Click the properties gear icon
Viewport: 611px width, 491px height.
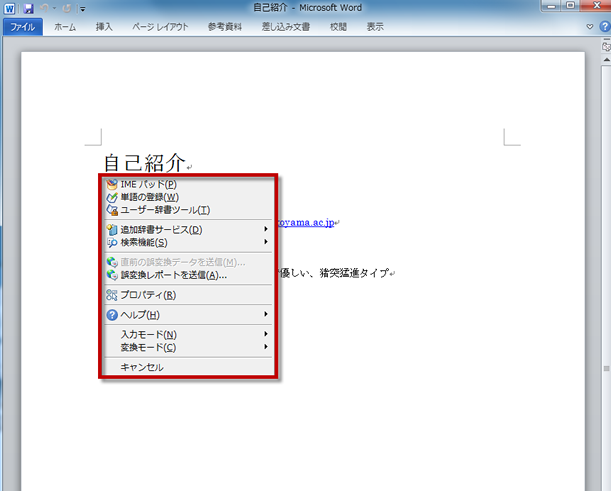[112, 295]
